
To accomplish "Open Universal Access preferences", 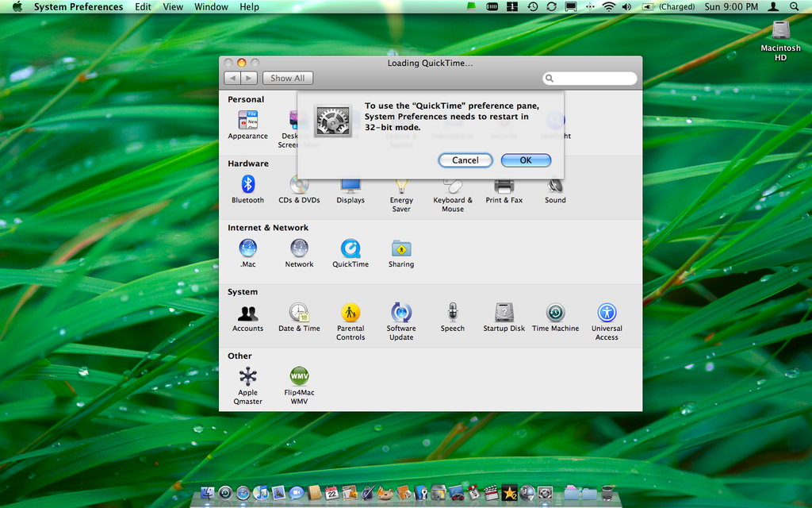I will (x=607, y=322).
